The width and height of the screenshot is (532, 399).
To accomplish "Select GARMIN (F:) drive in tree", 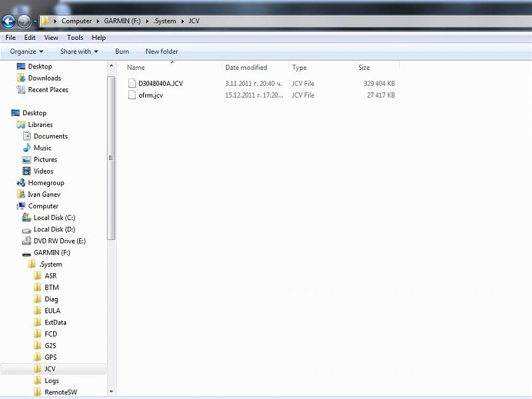I will tap(52, 253).
